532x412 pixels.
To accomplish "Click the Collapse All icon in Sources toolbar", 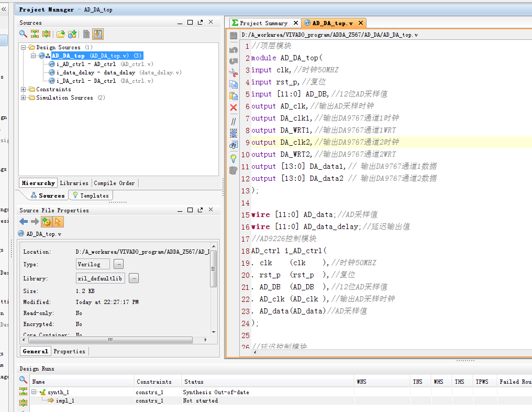I will click(x=35, y=34).
